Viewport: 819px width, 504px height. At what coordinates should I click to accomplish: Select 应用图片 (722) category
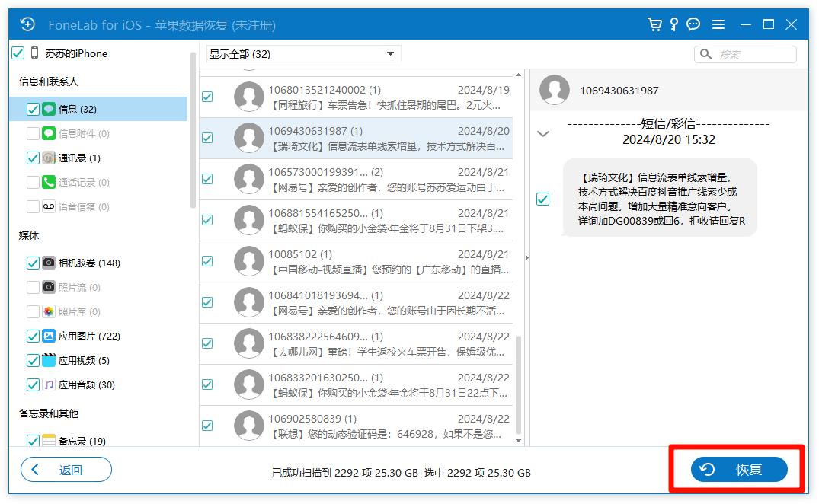pos(88,336)
